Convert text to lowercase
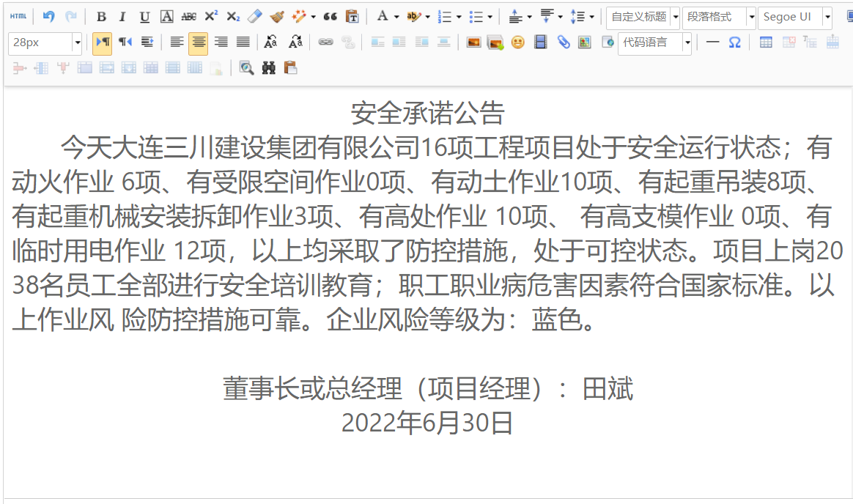 pos(295,42)
